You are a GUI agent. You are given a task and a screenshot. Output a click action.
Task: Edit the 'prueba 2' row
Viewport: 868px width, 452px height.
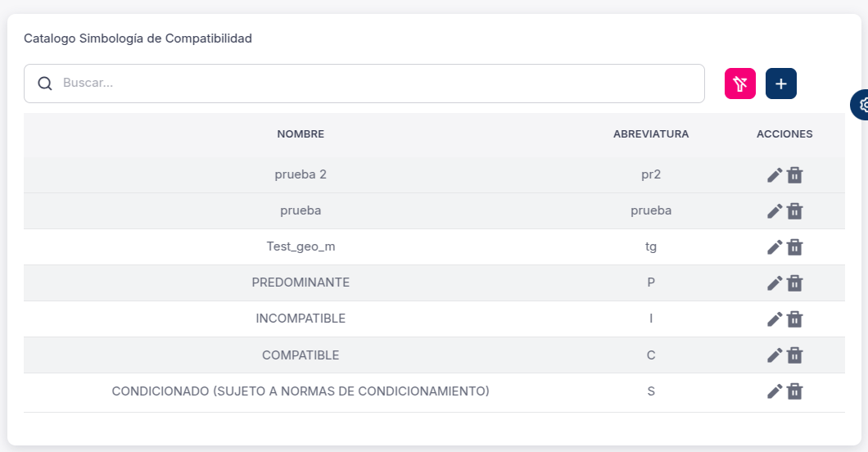click(775, 175)
